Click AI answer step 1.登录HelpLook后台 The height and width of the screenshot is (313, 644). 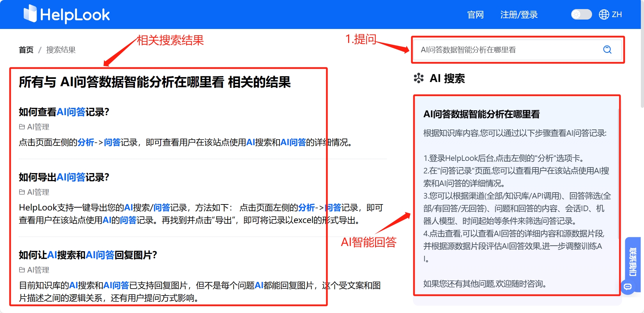(x=504, y=158)
